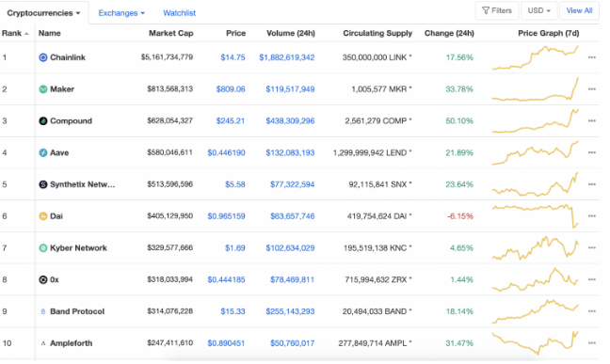Click the Chainlink coin logo icon
Viewport: 610px width, 364px height.
pos(43,57)
